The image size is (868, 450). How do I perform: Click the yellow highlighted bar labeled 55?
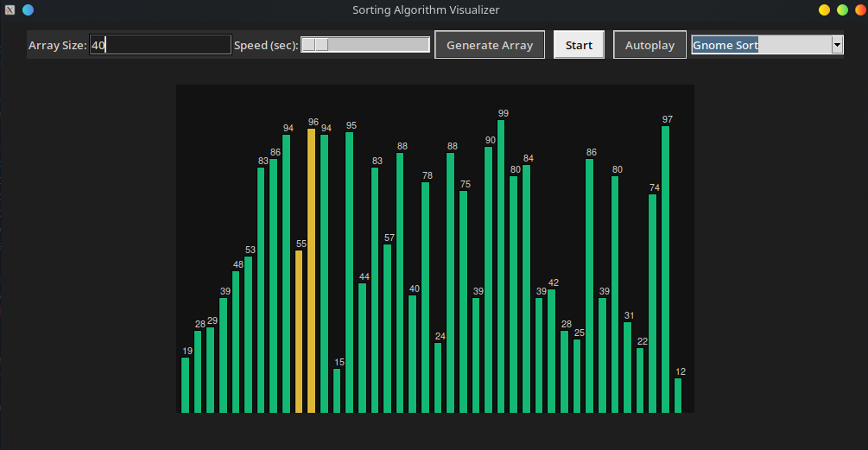299,332
